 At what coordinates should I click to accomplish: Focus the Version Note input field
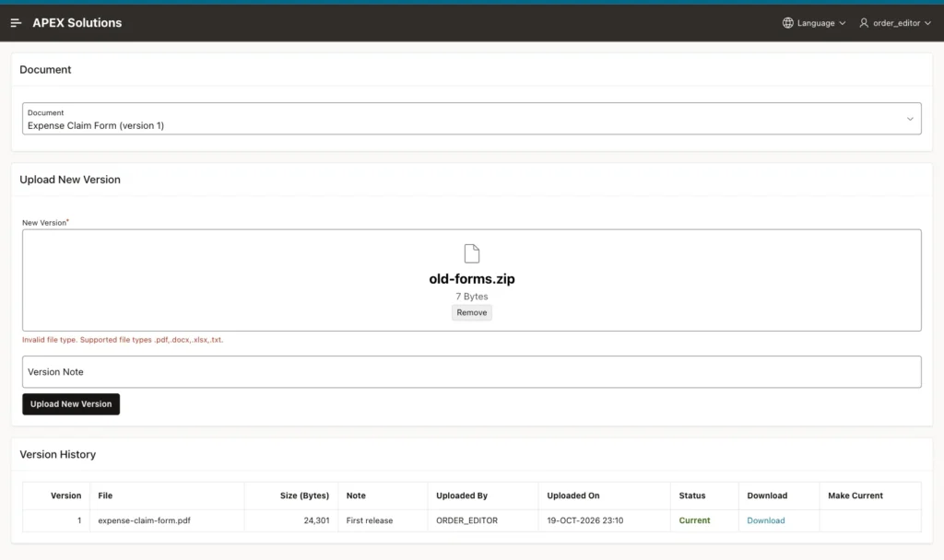(471, 372)
